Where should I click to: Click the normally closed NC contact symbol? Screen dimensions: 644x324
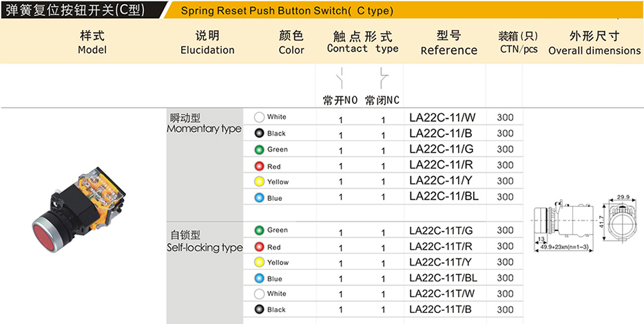pyautogui.click(x=382, y=78)
